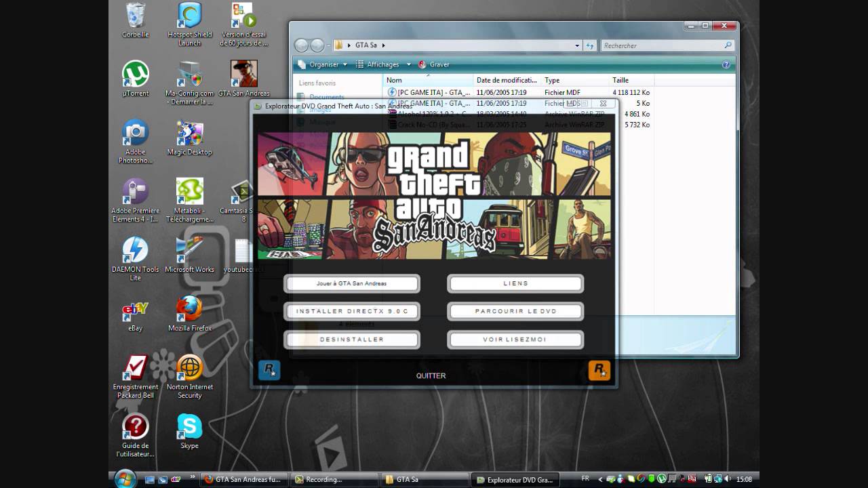
Task: Click the Explorer forward navigation arrow
Action: tap(317, 45)
